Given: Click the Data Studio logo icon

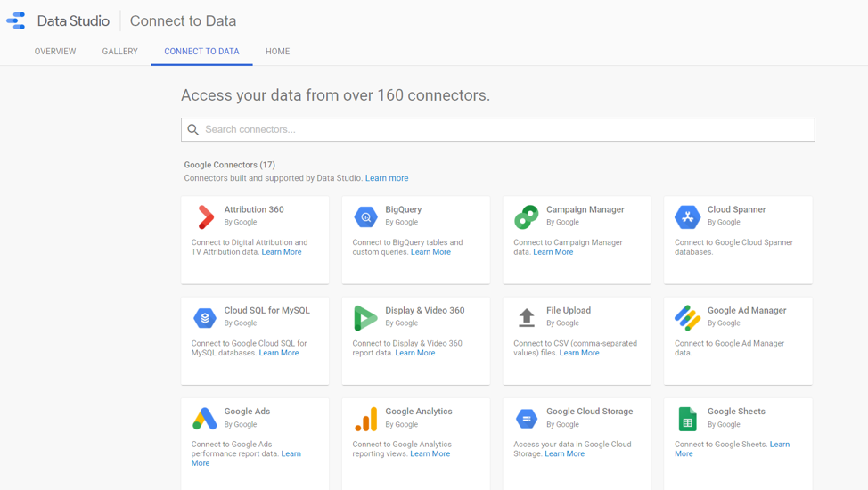Looking at the screenshot, I should pyautogui.click(x=16, y=20).
